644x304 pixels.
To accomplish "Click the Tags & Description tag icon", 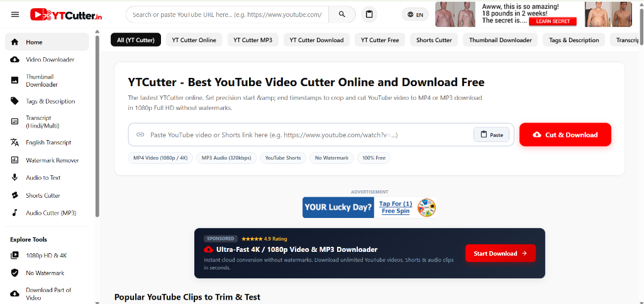I will pyautogui.click(x=15, y=101).
